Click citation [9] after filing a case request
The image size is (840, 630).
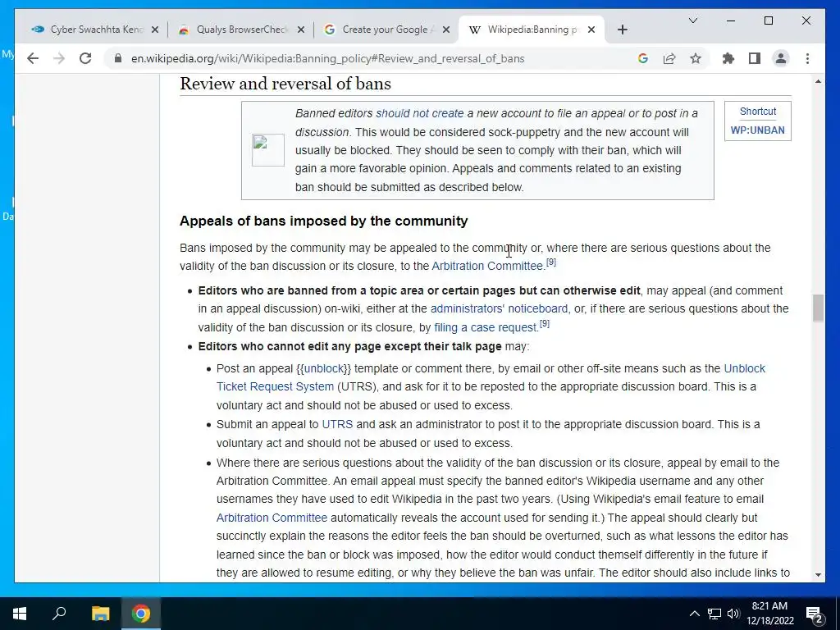pyautogui.click(x=545, y=323)
